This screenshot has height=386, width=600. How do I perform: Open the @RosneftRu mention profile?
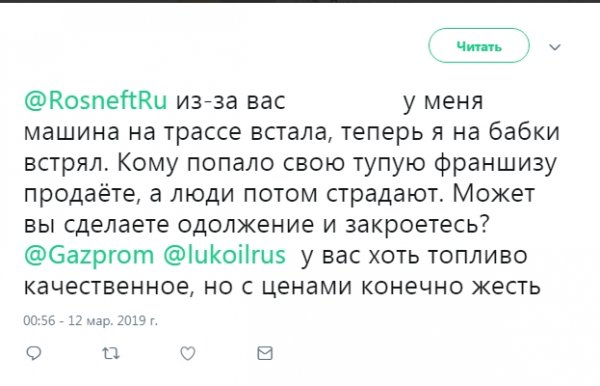click(x=95, y=101)
